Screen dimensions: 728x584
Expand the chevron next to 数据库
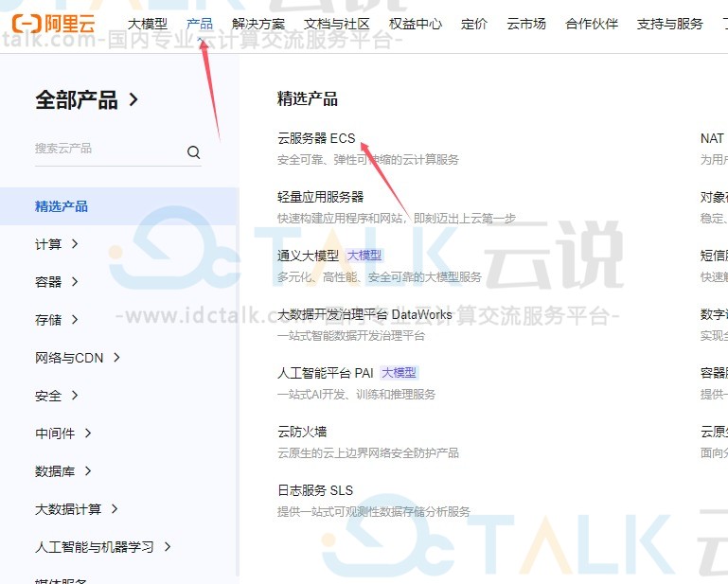(88, 471)
